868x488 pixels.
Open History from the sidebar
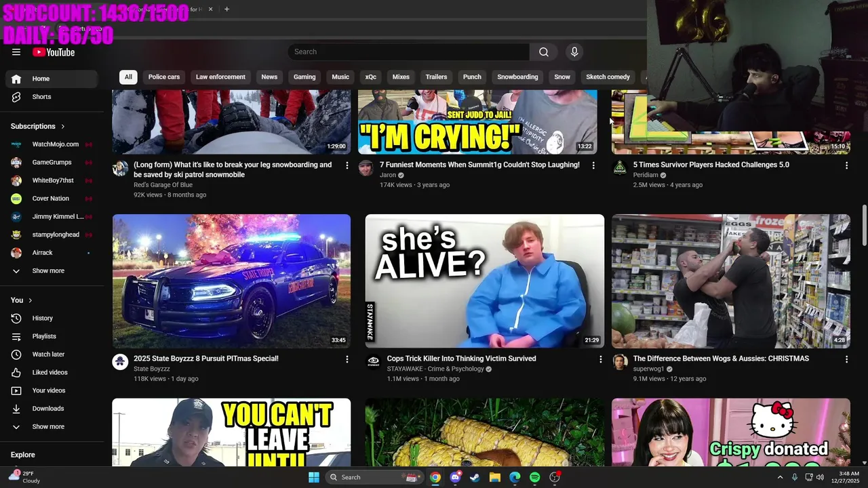tap(52, 318)
